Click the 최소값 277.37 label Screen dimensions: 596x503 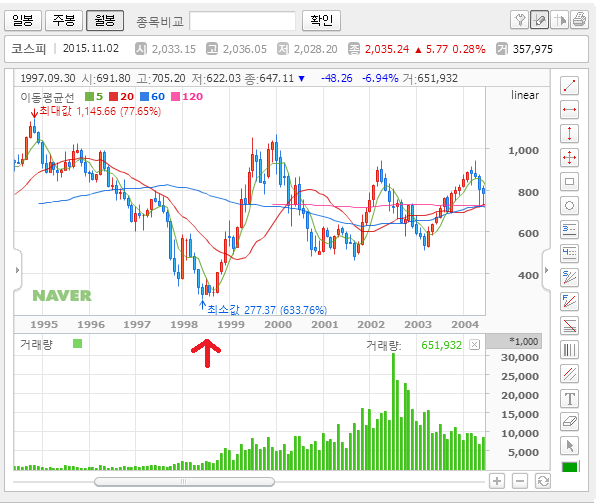267,310
